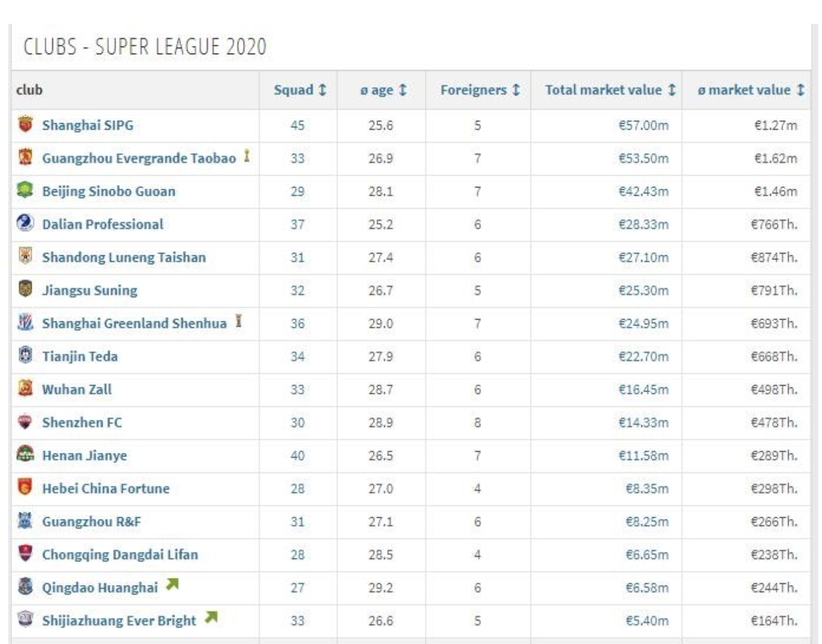822x644 pixels.
Task: Open the Shenzhen FC club link
Action: pyautogui.click(x=82, y=423)
